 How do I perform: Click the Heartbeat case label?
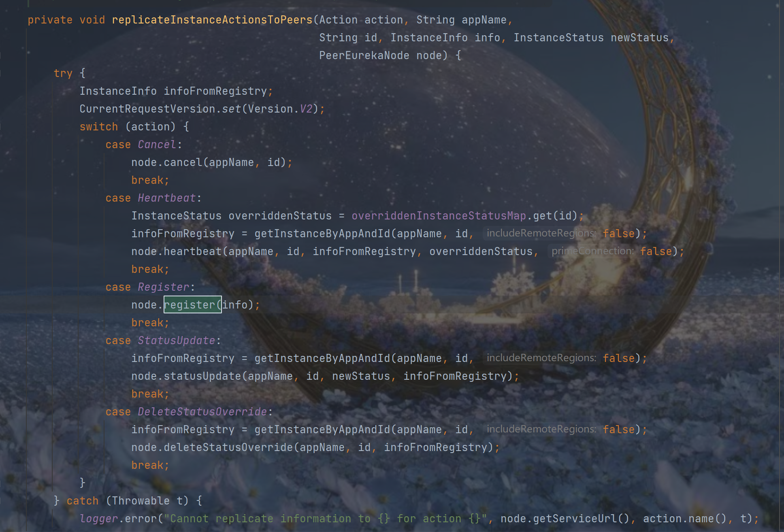click(166, 198)
